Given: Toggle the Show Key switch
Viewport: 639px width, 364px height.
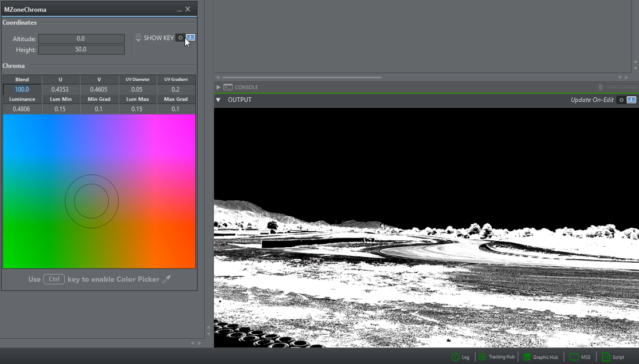Looking at the screenshot, I should [x=186, y=38].
